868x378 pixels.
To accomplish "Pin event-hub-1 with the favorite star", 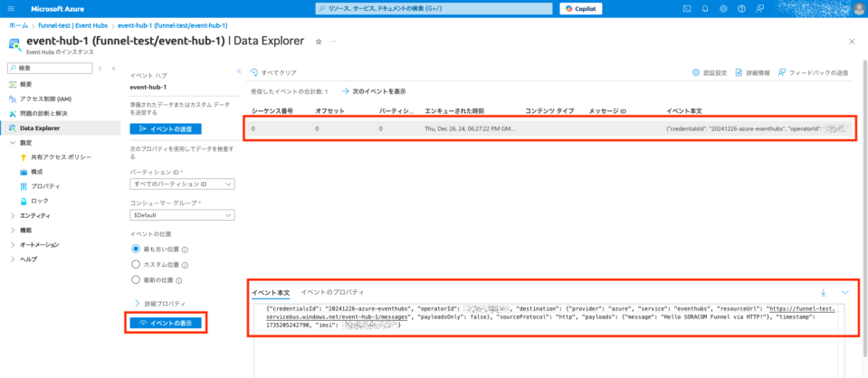I will pos(319,42).
